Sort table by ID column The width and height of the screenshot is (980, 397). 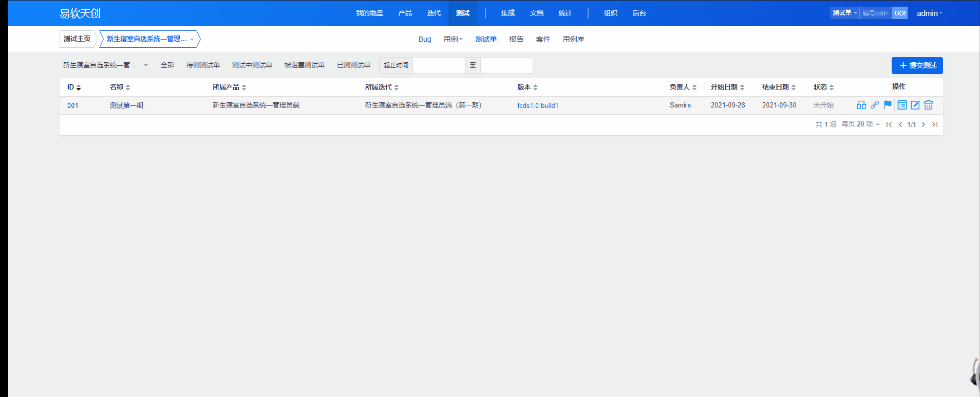tap(74, 87)
